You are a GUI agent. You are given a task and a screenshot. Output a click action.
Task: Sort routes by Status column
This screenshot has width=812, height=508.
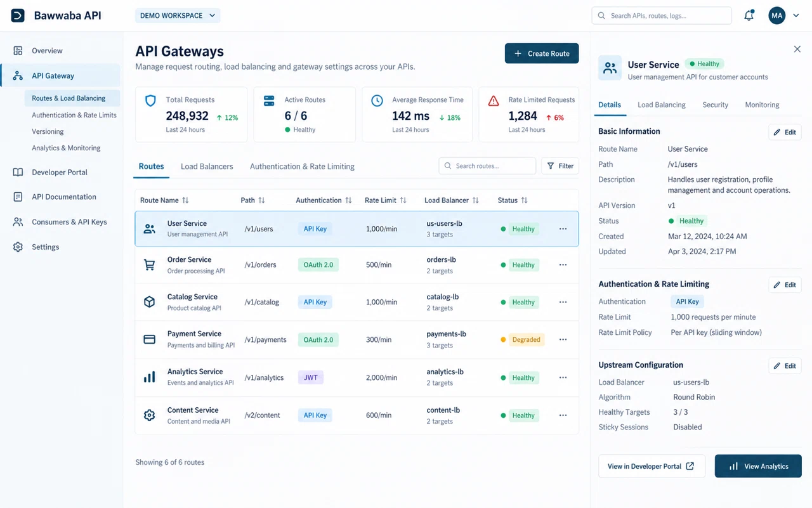[524, 200]
